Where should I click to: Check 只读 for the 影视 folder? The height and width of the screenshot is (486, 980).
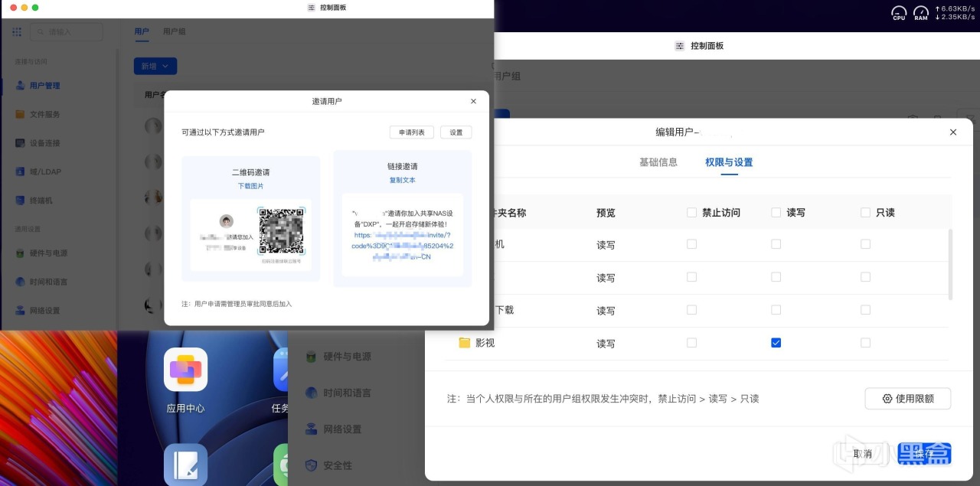click(866, 343)
